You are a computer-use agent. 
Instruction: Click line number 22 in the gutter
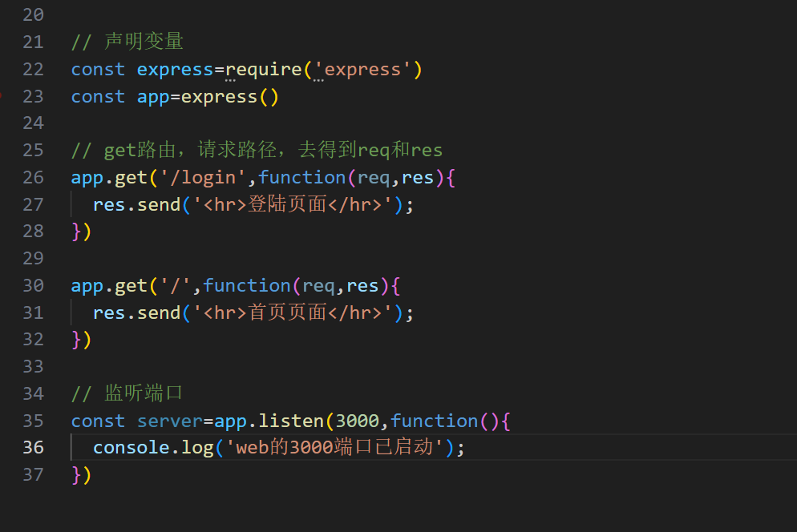[33, 69]
